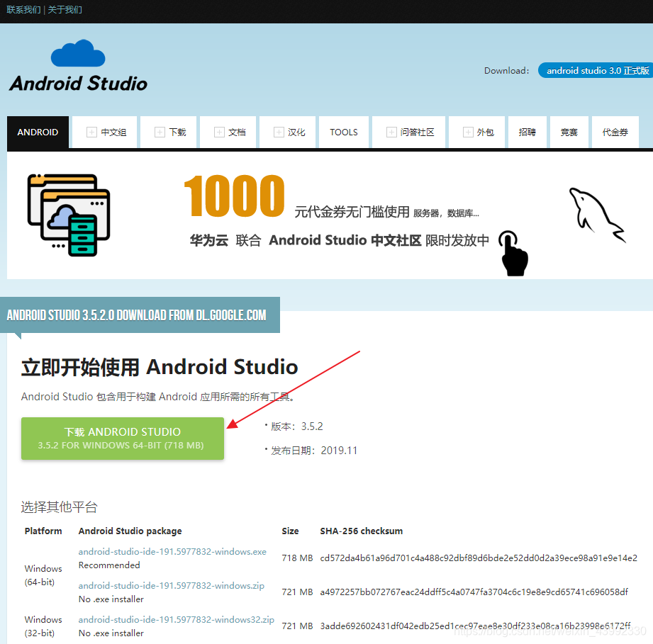653x644 pixels.
Task: Expand the plus icon next to 中文组
Action: coord(91,132)
